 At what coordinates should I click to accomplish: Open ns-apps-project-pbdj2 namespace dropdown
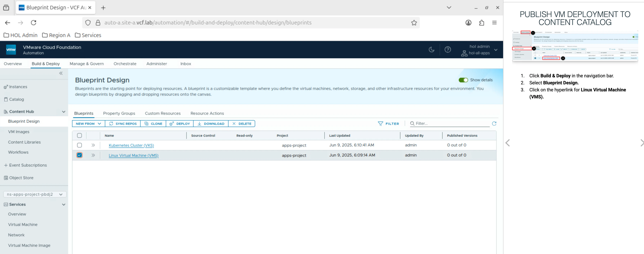tap(35, 194)
